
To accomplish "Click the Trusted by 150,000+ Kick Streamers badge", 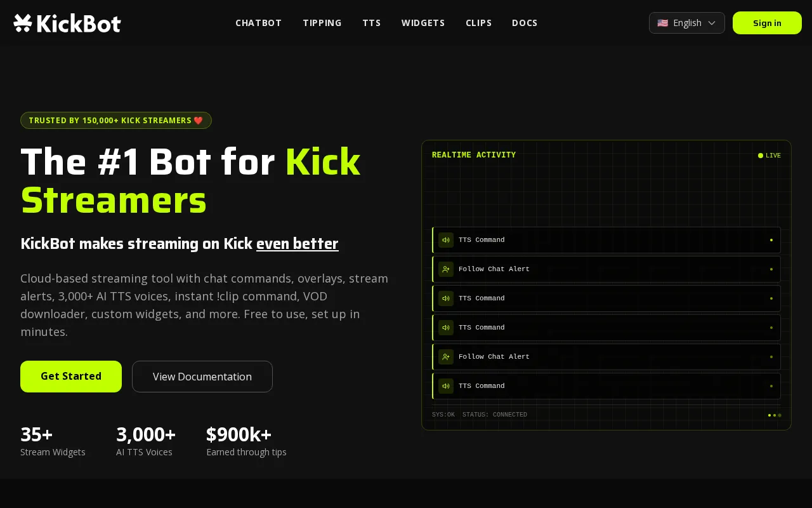I will [x=116, y=120].
